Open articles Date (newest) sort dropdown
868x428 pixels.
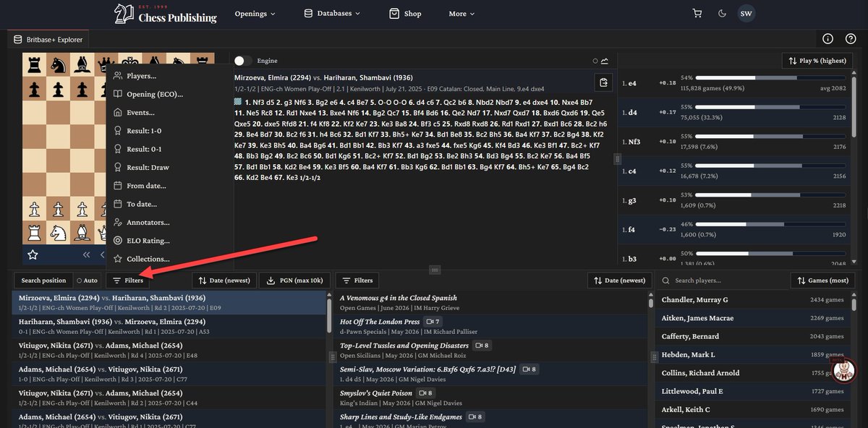tap(620, 281)
